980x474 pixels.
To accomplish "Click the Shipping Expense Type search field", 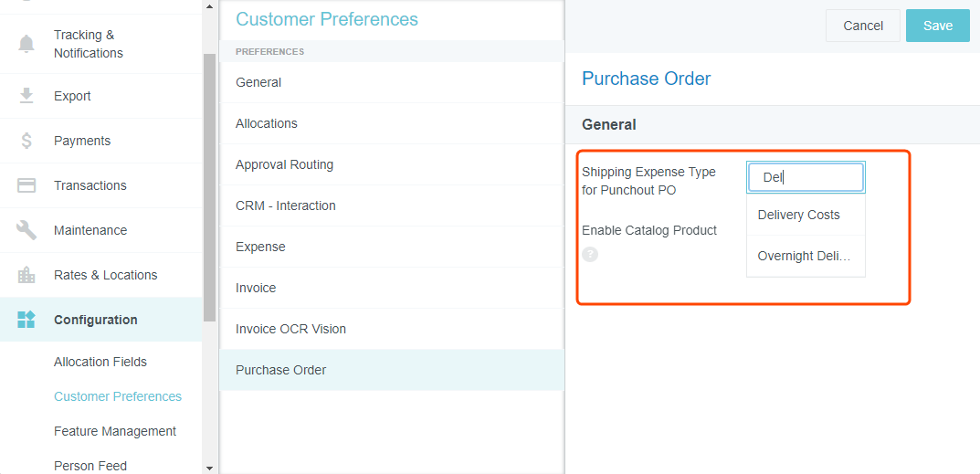I will click(806, 178).
